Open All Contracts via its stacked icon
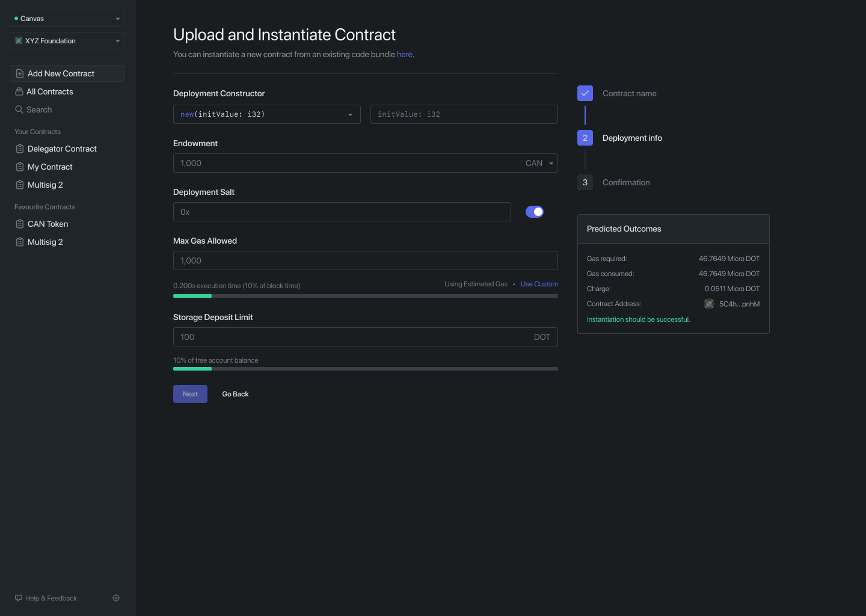 pyautogui.click(x=19, y=91)
